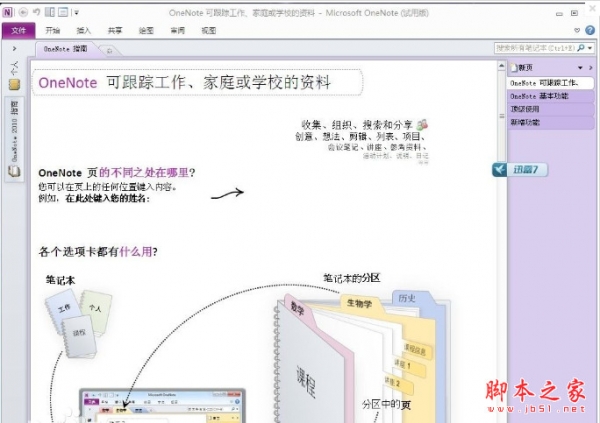Click the 笔记本 label above notebooks illustration
Screen dimensions: 600x423
(60, 280)
